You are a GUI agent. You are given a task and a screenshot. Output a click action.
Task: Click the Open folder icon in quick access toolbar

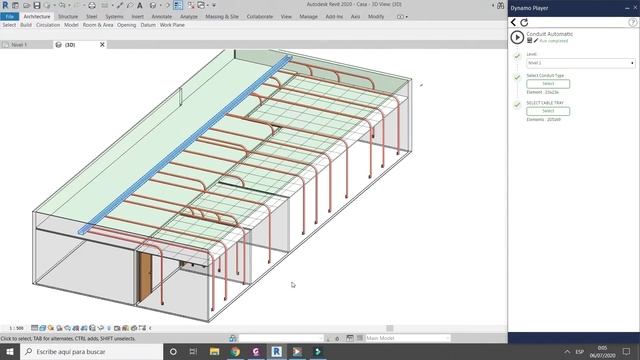(x=27, y=5)
